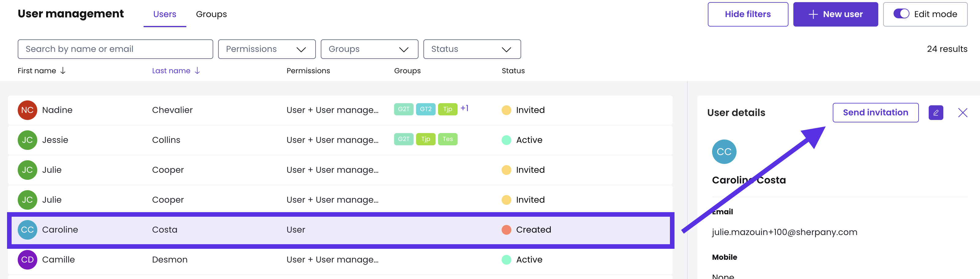Open the Status filter dropdown

click(472, 49)
